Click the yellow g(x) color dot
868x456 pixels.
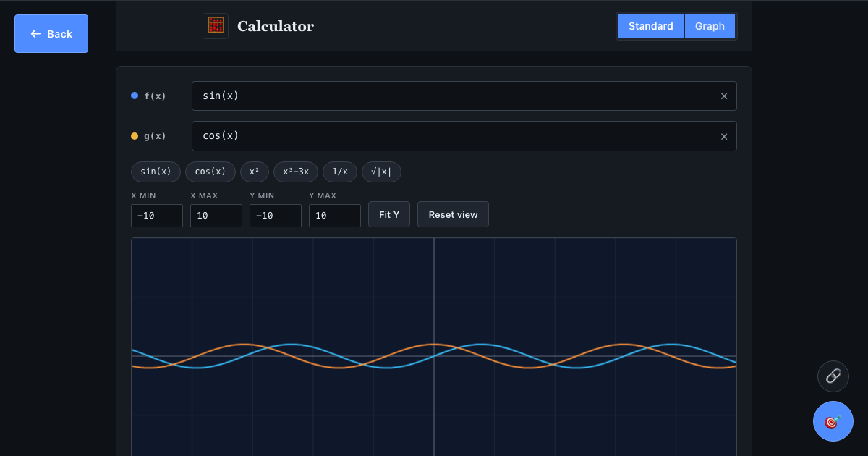(x=135, y=136)
